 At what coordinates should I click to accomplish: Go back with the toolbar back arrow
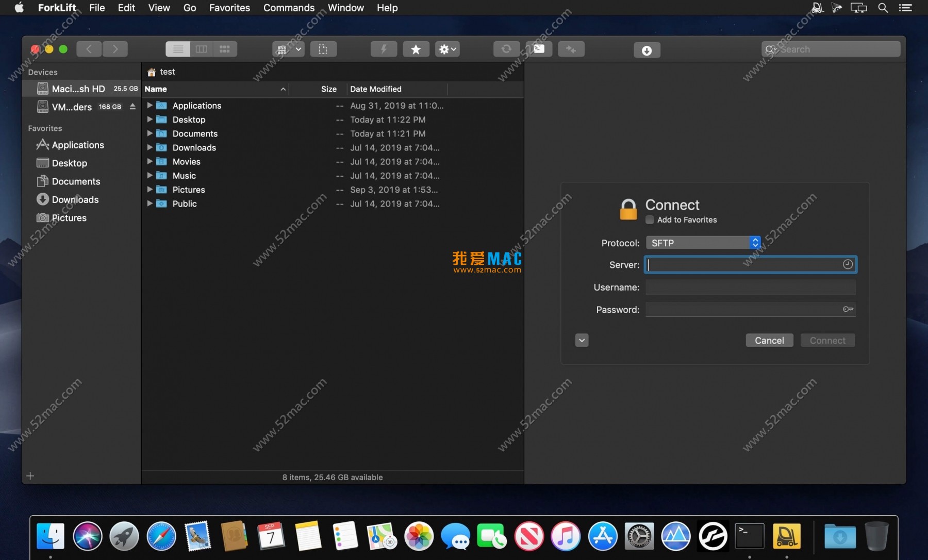coord(89,49)
